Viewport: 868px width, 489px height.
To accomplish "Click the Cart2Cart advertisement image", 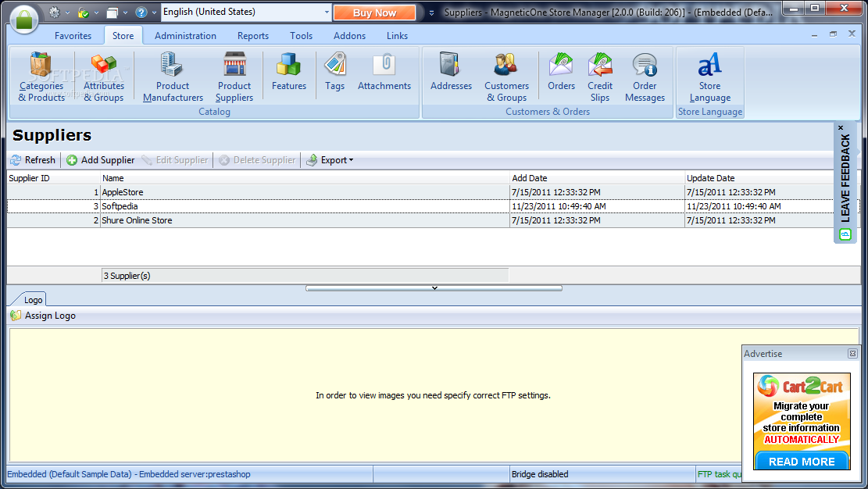I will click(x=802, y=421).
